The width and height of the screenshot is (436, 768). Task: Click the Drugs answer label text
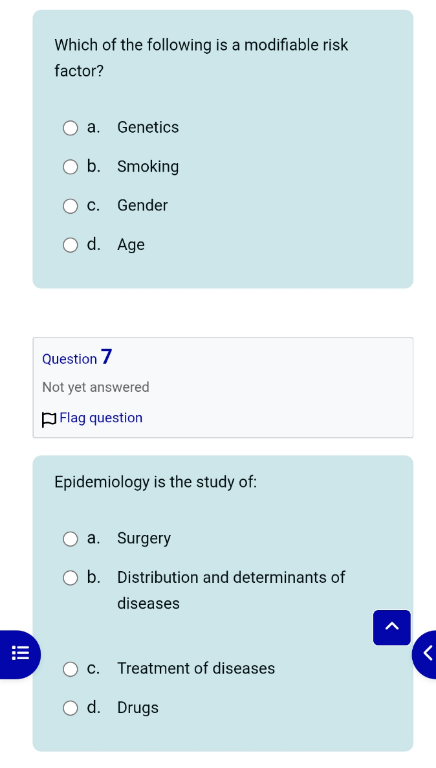[x=138, y=708]
